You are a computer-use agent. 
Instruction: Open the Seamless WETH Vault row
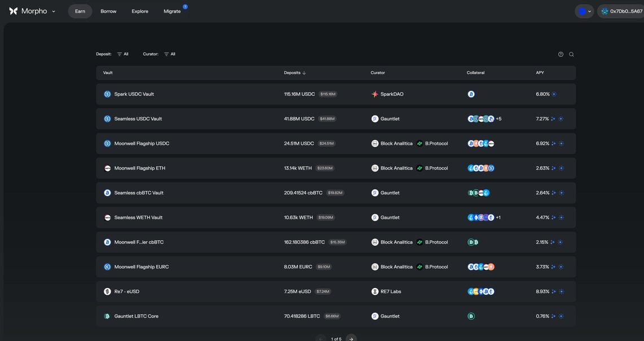[x=336, y=217]
